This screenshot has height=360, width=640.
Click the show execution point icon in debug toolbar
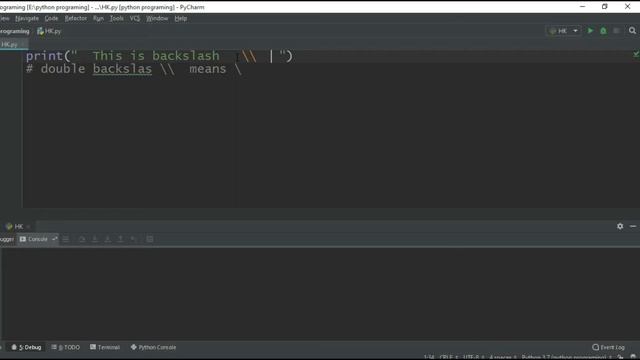(66, 239)
